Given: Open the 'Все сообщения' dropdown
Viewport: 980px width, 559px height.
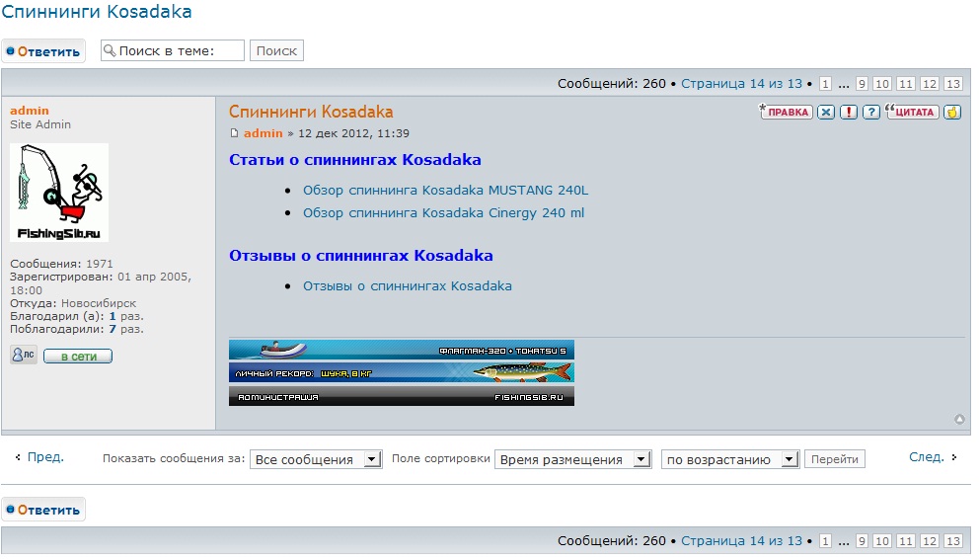Looking at the screenshot, I should (x=316, y=459).
